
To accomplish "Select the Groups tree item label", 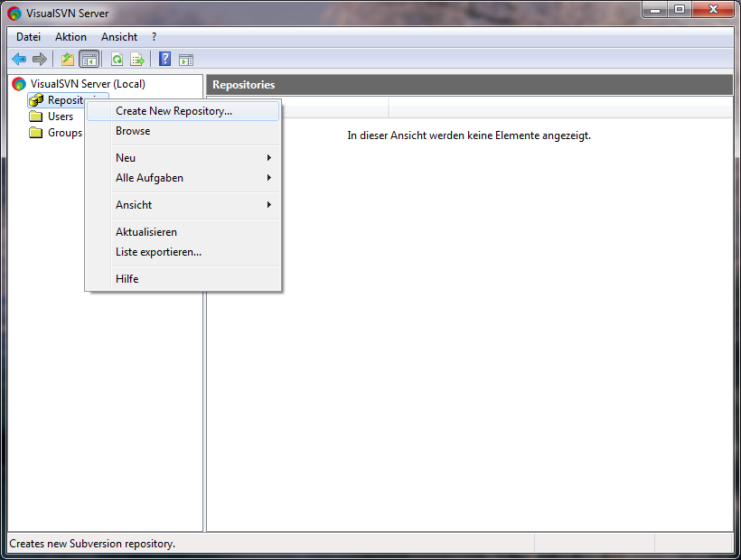I will click(x=65, y=133).
